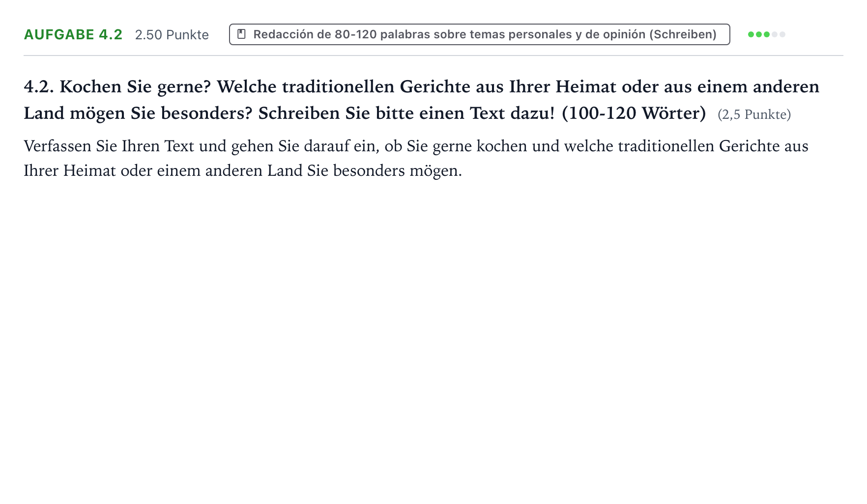Select the third green difficulty dot

pos(767,34)
